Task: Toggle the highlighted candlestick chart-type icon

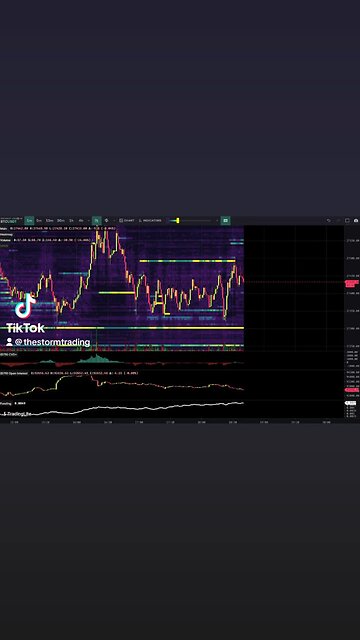Action: [96, 220]
